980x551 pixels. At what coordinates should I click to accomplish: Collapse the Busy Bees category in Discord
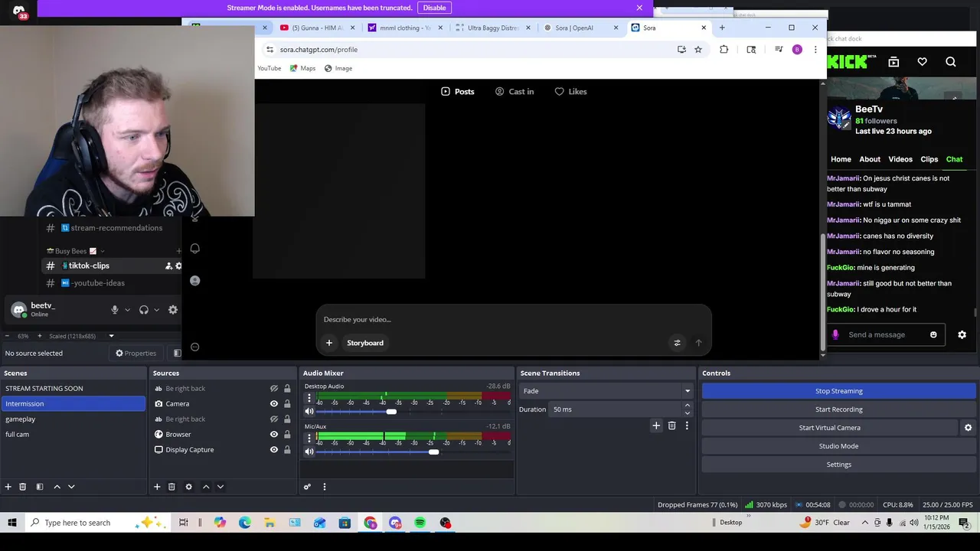pos(74,251)
